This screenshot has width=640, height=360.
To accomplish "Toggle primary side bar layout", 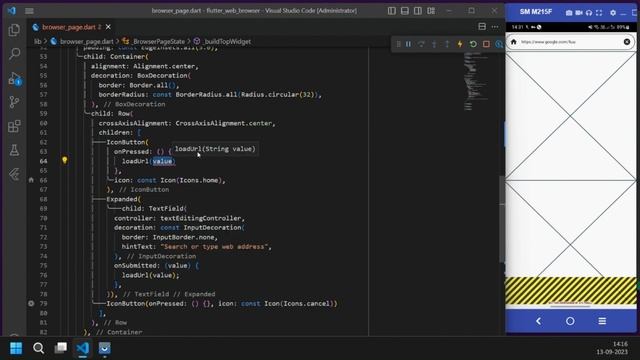I will tap(391, 11).
